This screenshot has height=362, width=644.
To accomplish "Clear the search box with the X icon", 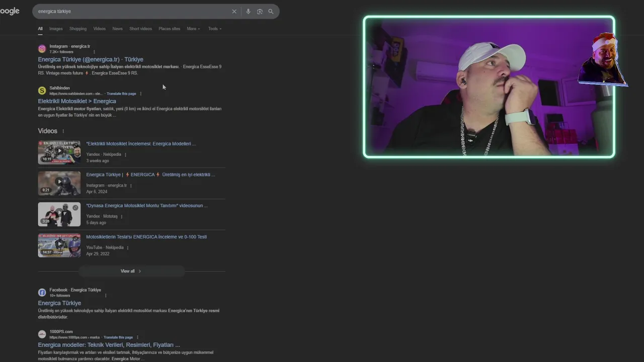I will (234, 12).
